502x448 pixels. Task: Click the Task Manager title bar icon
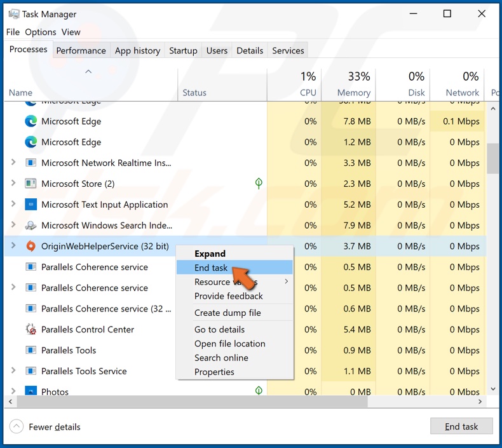click(x=14, y=14)
